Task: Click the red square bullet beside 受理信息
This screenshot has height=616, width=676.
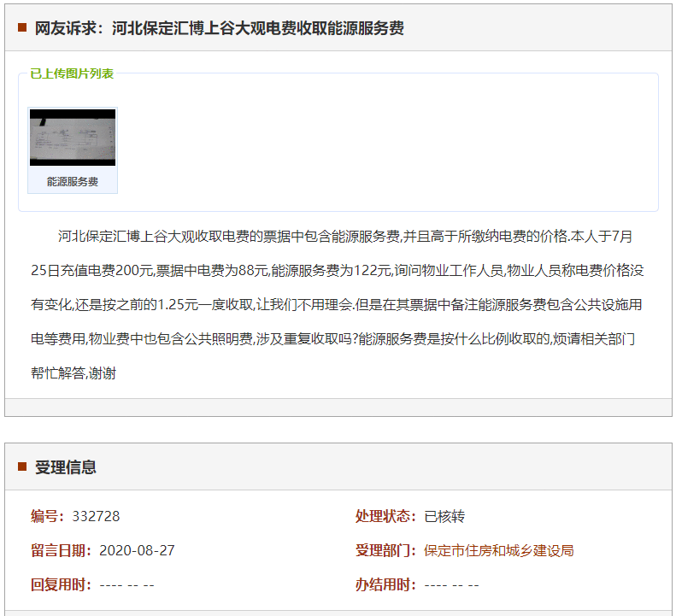Action: [x=22, y=466]
